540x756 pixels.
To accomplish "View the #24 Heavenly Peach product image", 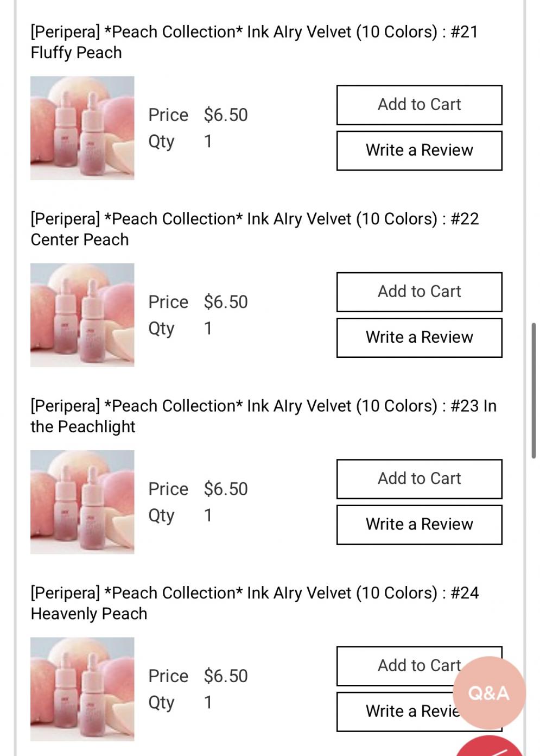I will tap(82, 689).
